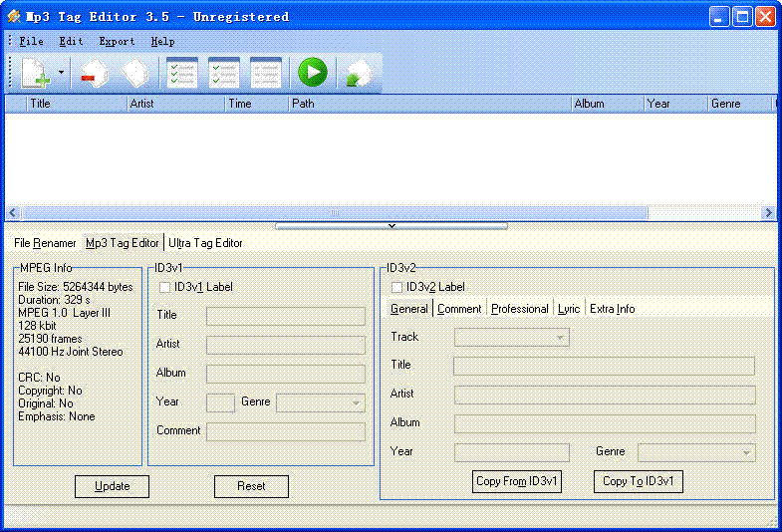The image size is (782, 532).
Task: Select the Professional tab in ID3v2
Action: coord(520,309)
